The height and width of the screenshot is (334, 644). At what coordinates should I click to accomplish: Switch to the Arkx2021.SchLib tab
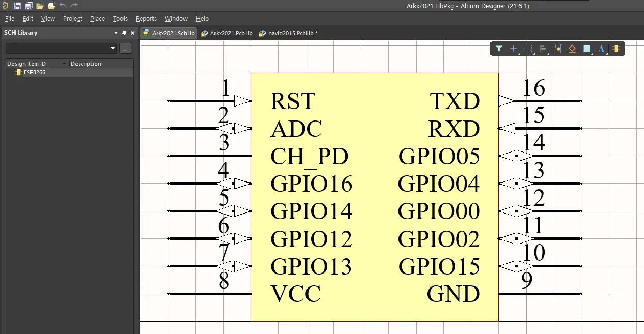169,33
